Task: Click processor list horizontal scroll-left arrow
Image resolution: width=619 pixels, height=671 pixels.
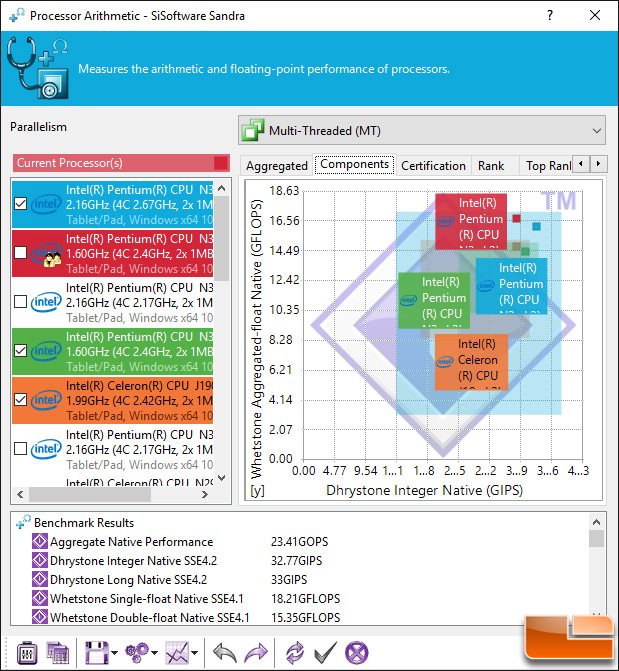Action: point(20,494)
